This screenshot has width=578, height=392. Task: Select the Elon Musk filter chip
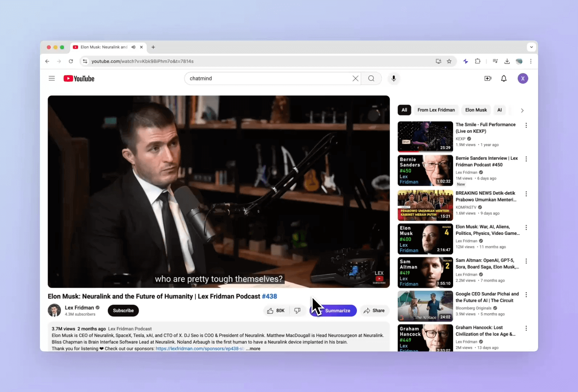[476, 110]
